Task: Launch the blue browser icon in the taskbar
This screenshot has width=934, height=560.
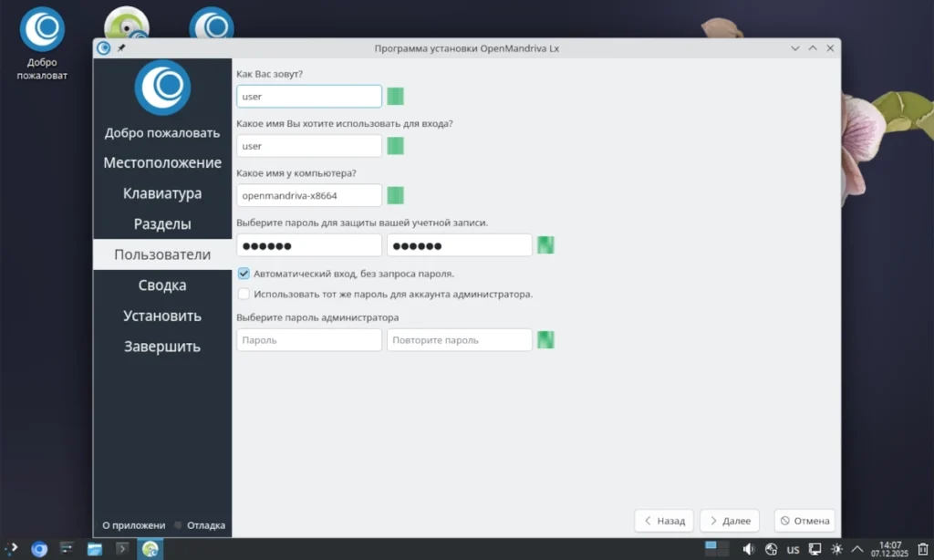Action: point(39,549)
